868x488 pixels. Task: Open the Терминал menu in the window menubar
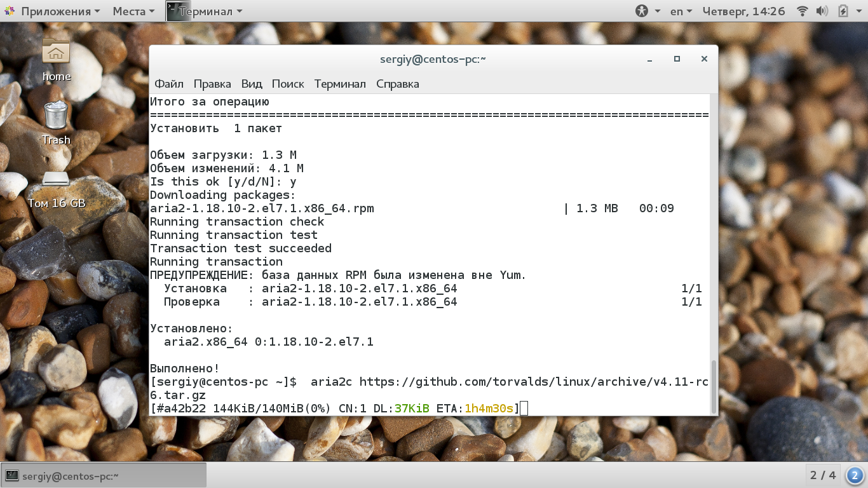(x=340, y=84)
